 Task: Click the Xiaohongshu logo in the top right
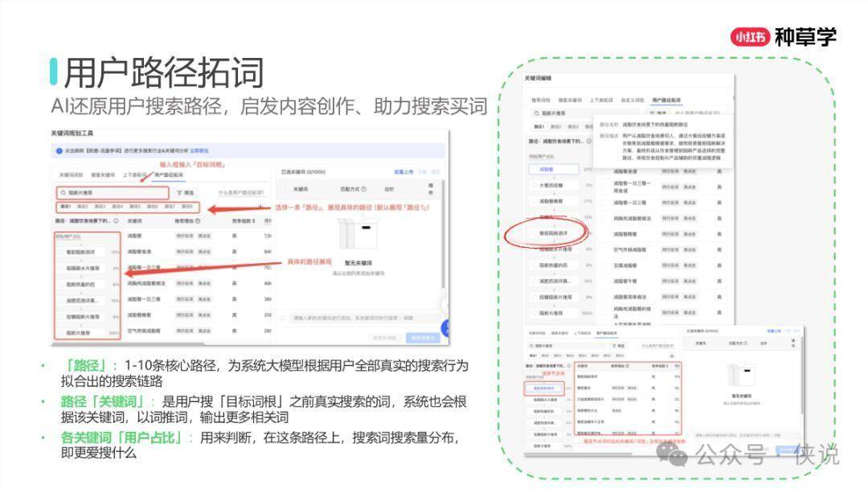point(751,36)
